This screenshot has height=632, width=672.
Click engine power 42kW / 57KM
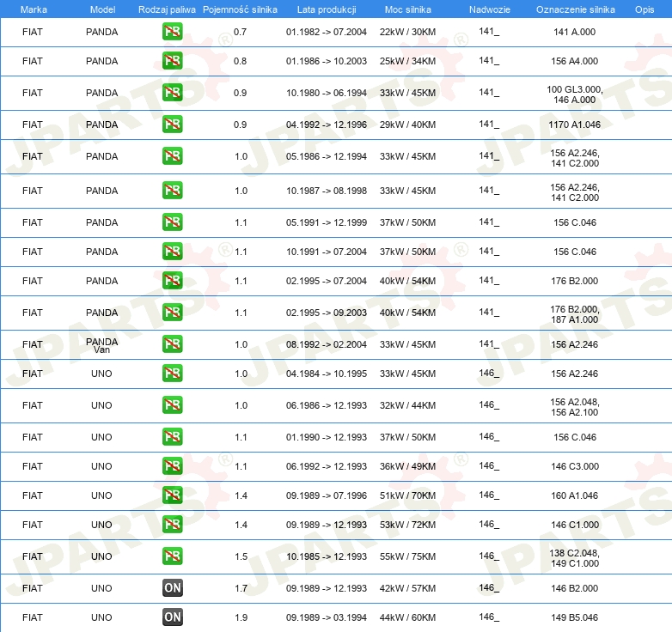coord(407,588)
